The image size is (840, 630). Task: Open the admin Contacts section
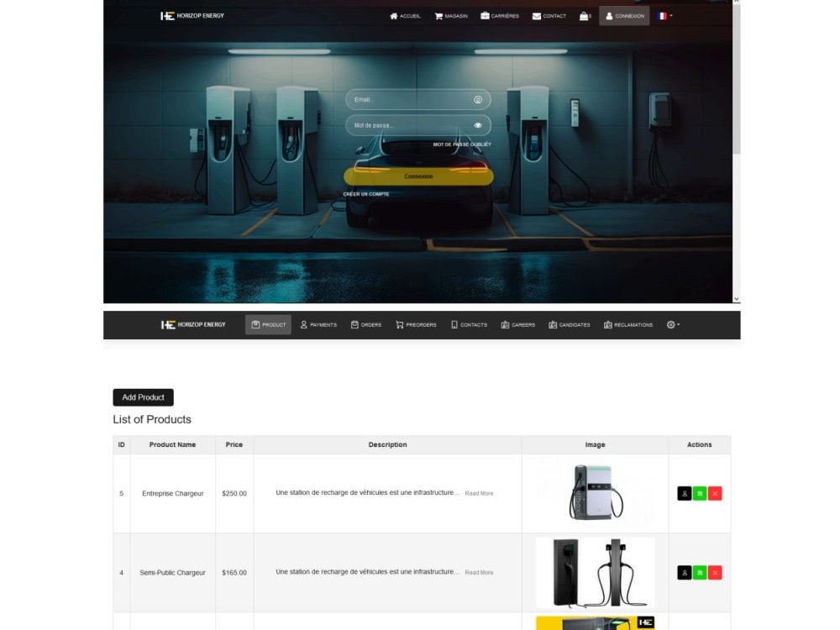click(x=470, y=324)
